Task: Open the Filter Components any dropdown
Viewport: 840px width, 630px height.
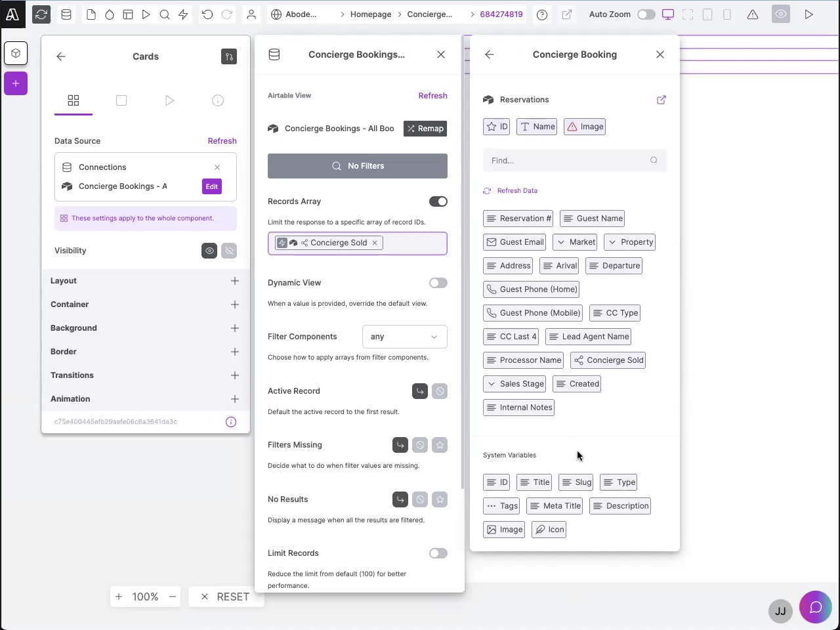Action: coord(405,337)
